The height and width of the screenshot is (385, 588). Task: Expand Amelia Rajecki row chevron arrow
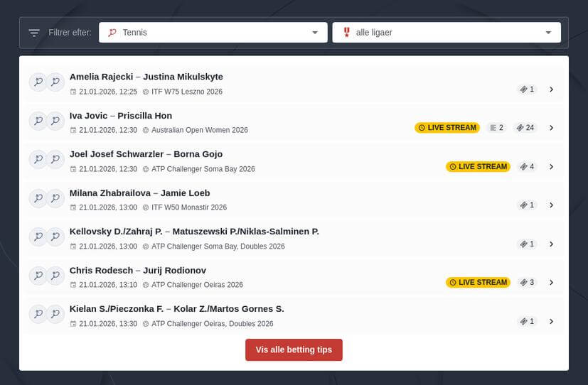551,90
